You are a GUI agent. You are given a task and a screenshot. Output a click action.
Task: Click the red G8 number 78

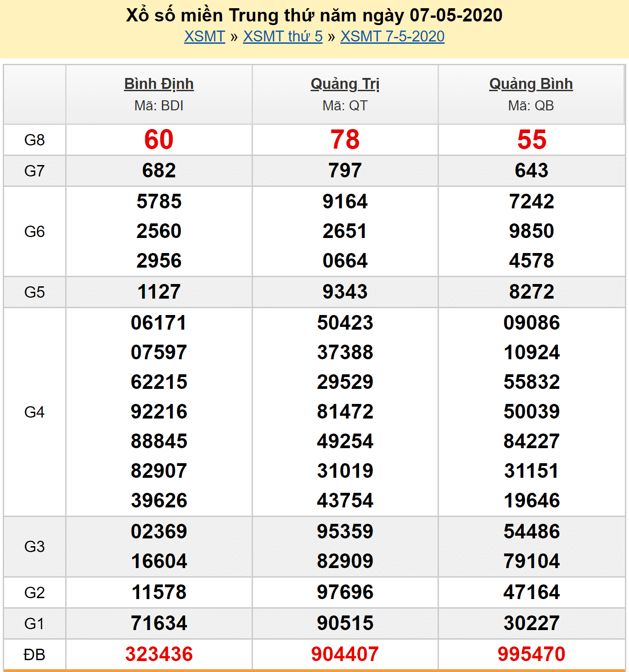pos(345,140)
